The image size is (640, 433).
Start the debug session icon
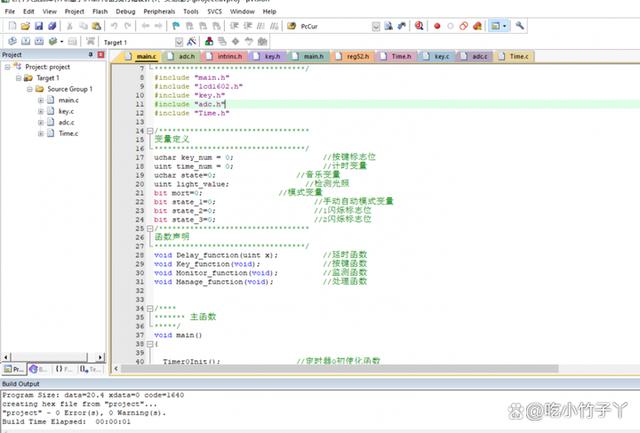click(417, 25)
